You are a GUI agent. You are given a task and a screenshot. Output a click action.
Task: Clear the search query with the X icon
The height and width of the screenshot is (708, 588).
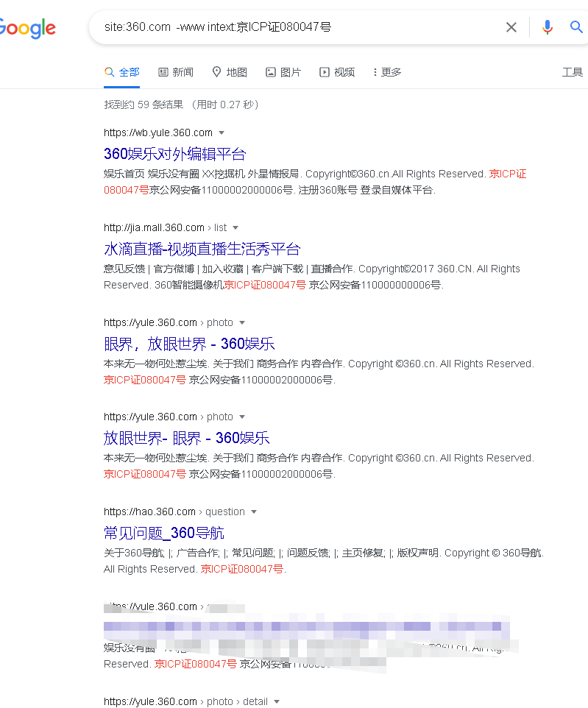coord(511,27)
